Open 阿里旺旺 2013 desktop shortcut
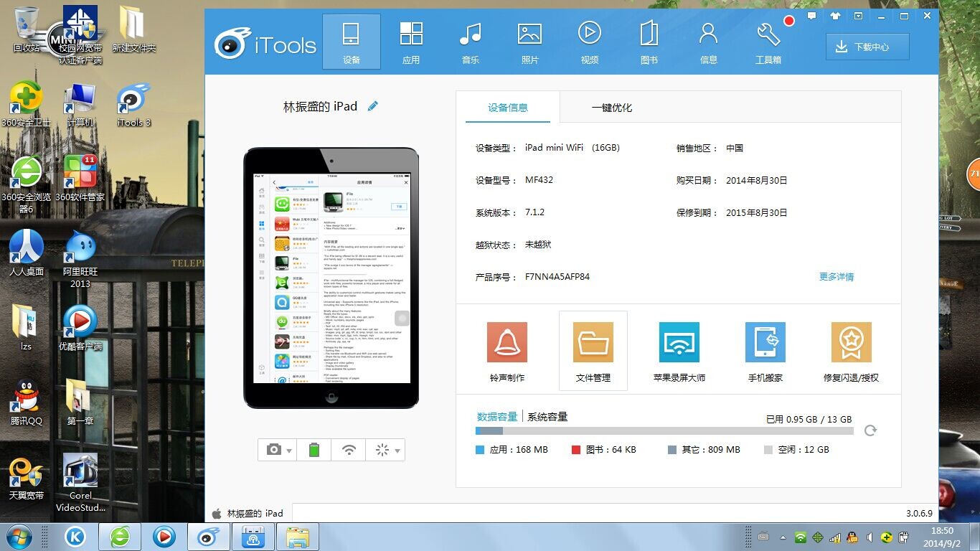The width and height of the screenshot is (980, 551). pos(80,259)
